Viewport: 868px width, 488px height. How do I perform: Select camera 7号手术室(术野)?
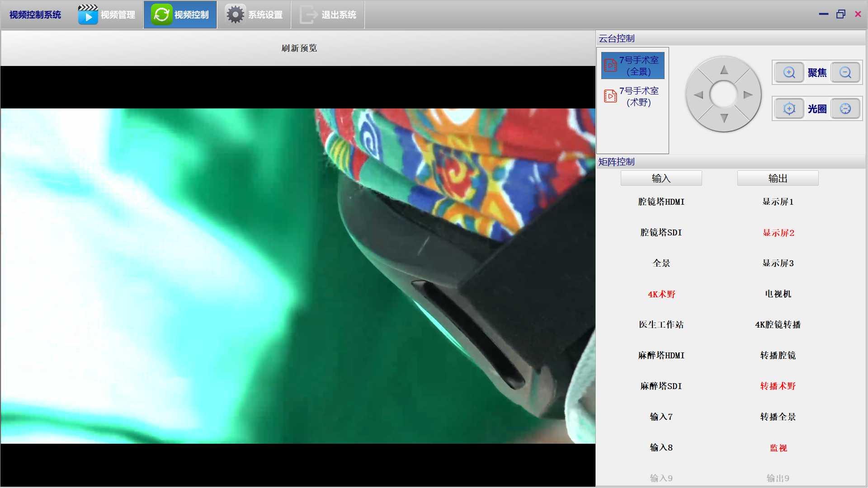pos(632,97)
